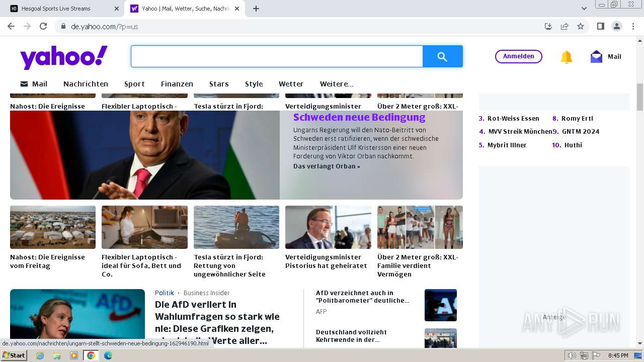The width and height of the screenshot is (644, 362).
Task: Open the Pistorius photo thumbnail
Action: click(x=328, y=227)
